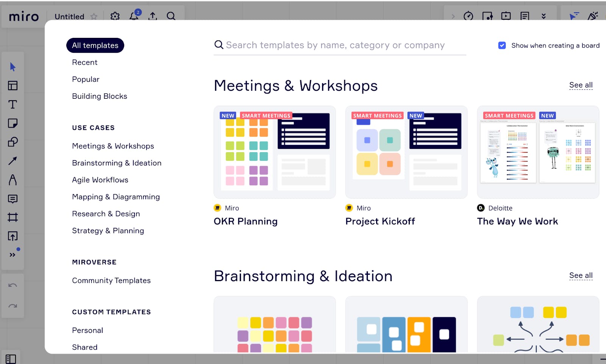
Task: Select the Frame tool
Action: [x=12, y=217]
